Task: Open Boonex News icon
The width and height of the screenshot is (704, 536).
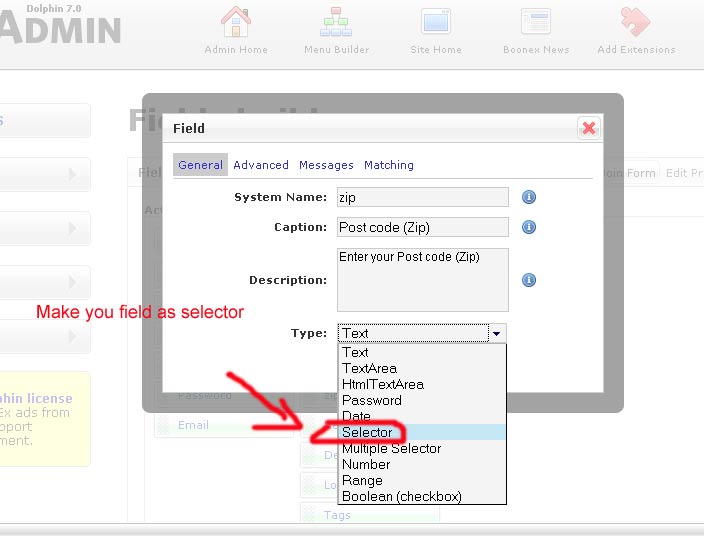Action: pos(536,22)
